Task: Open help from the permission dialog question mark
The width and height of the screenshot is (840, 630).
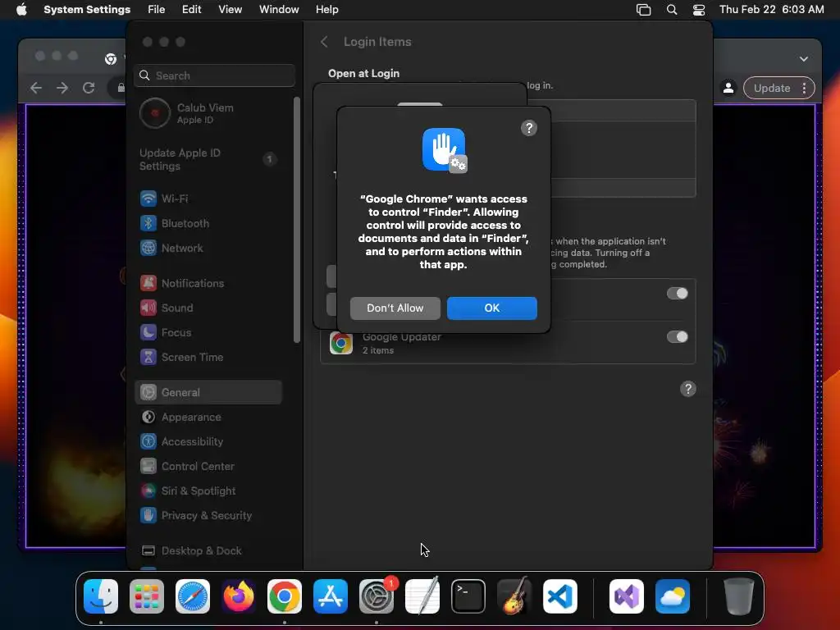Action: 529,128
